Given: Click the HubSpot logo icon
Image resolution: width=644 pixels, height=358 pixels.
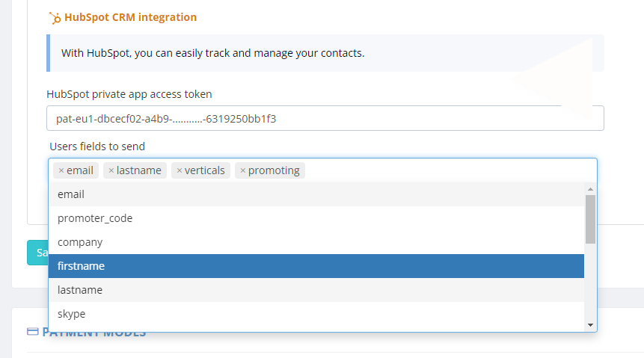Looking at the screenshot, I should pyautogui.click(x=54, y=17).
